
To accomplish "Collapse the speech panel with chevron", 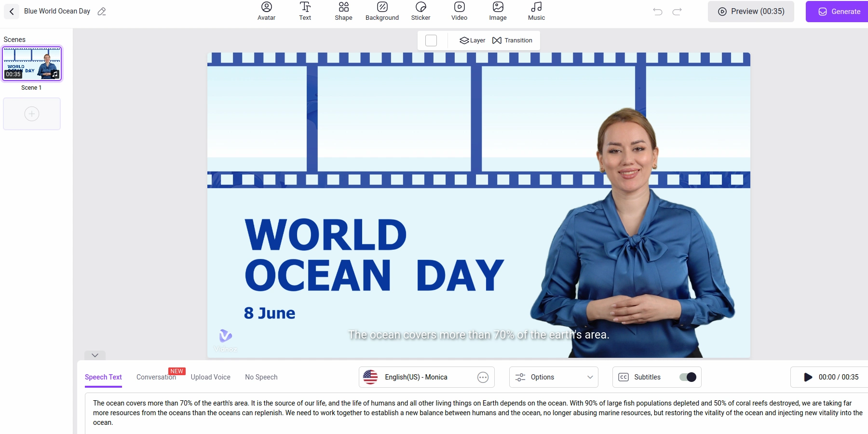I will (x=95, y=355).
